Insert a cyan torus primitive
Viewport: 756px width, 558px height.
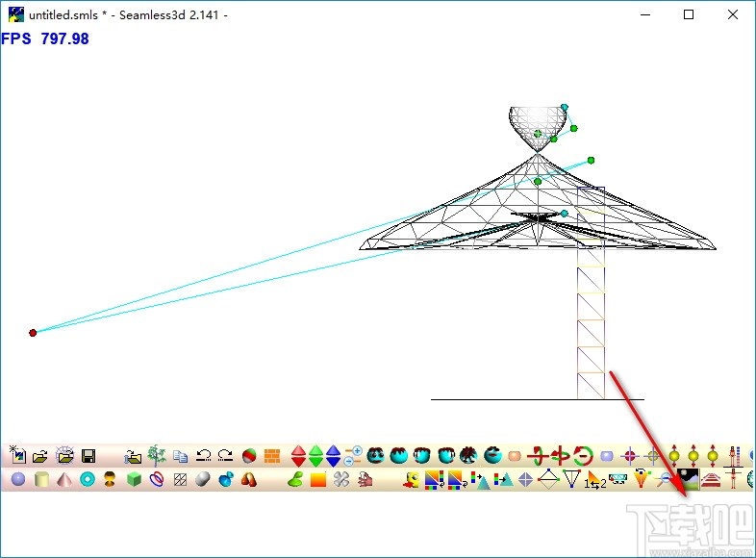pyautogui.click(x=88, y=479)
